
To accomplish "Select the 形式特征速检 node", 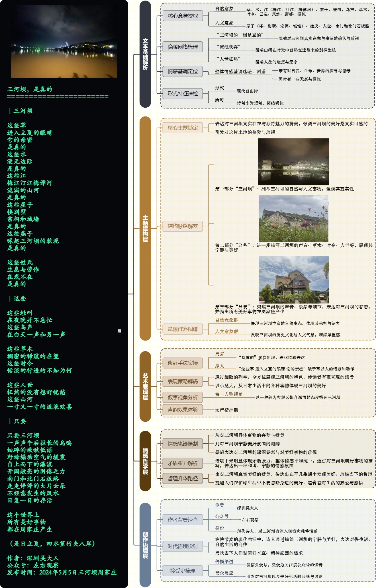I will click(183, 94).
